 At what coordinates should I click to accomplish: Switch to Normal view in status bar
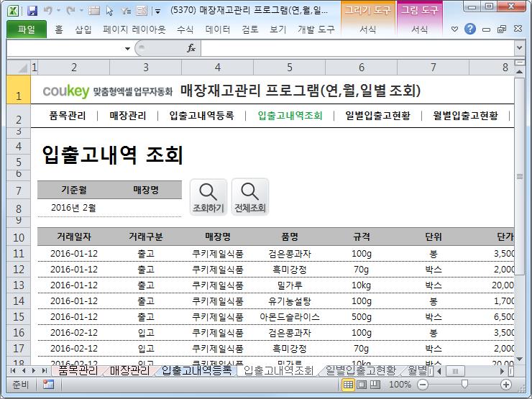coord(348,385)
